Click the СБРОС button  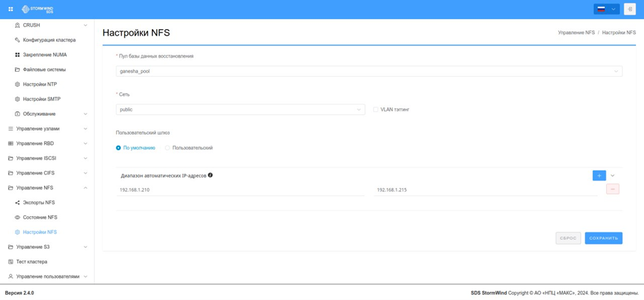569,238
